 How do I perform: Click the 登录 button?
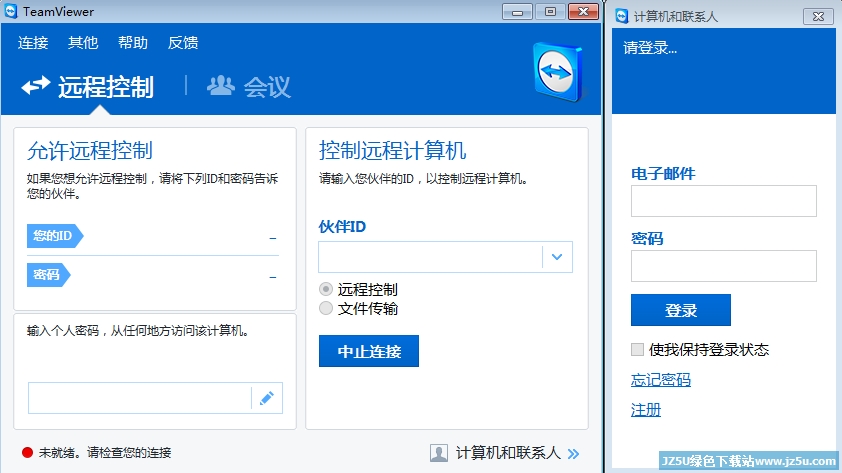pyautogui.click(x=681, y=310)
